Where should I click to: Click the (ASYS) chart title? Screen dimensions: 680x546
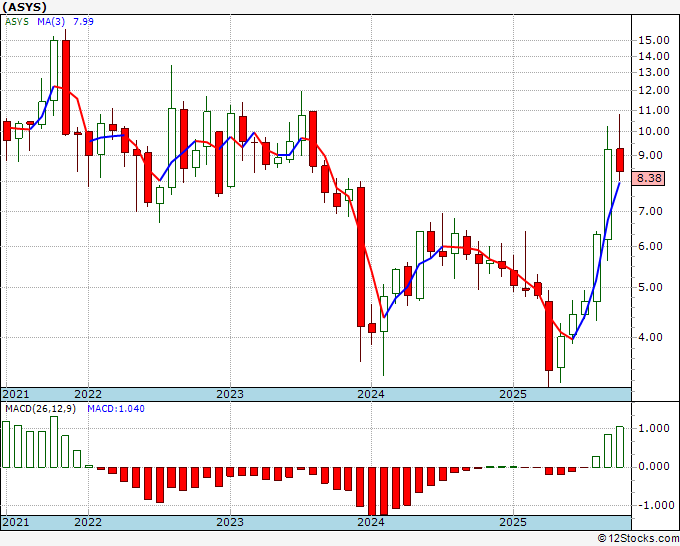tap(24, 7)
